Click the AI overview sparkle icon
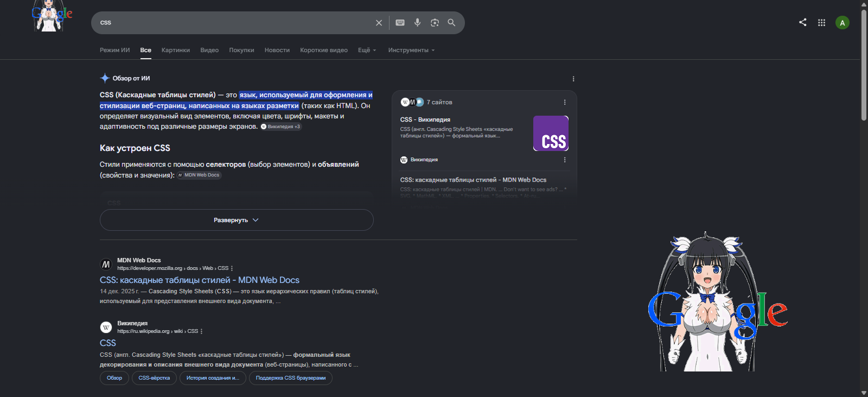 pos(105,78)
